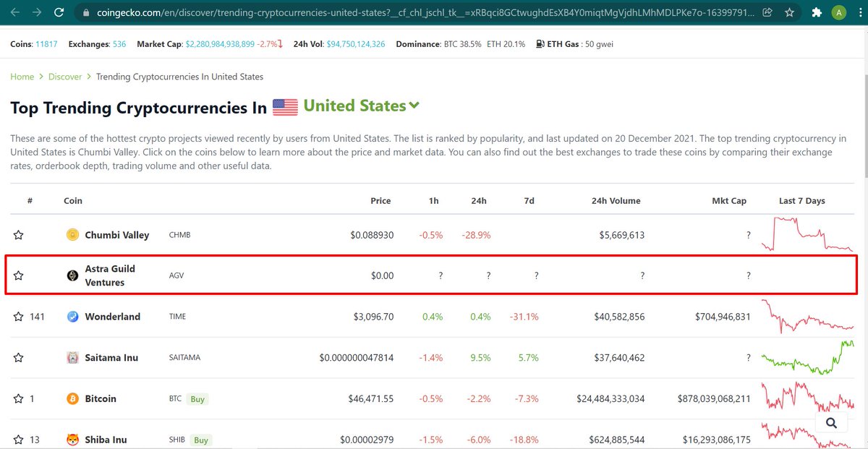Click the Last 7 Days column header
This screenshot has width=868, height=449.
tap(802, 201)
